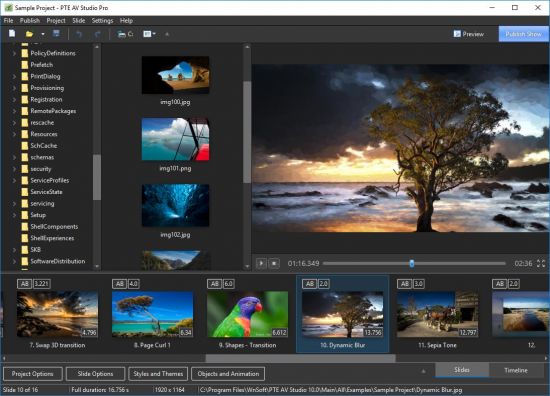
Task: Expand the Registration folder node
Action: (x=14, y=100)
